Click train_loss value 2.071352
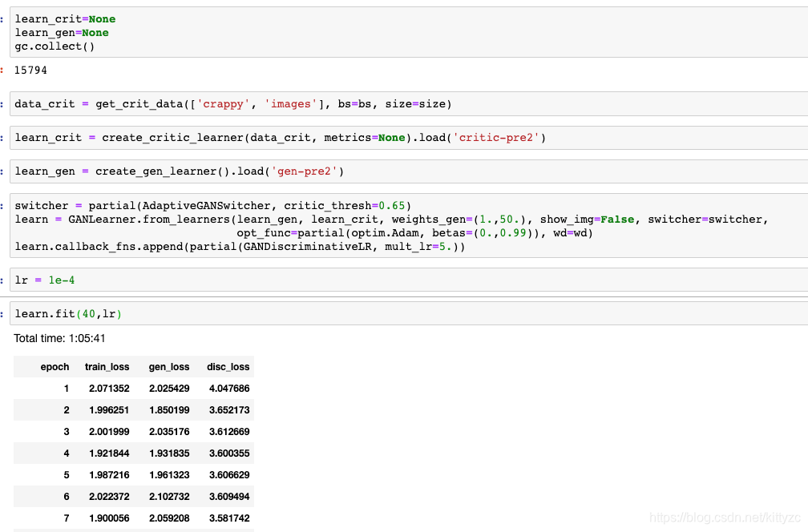Image resolution: width=808 pixels, height=532 pixels. (x=109, y=389)
